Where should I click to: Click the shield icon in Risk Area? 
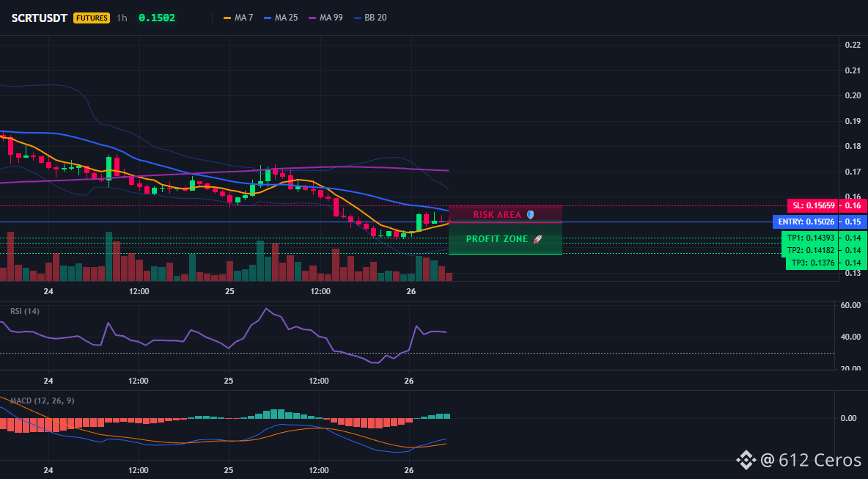tap(530, 214)
